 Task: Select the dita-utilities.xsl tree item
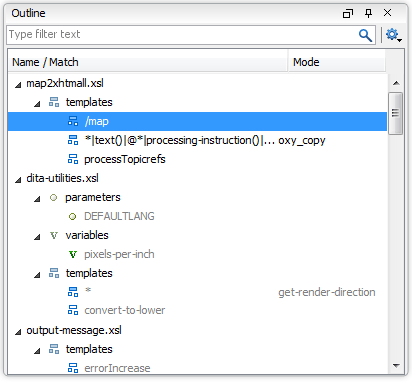[62, 178]
